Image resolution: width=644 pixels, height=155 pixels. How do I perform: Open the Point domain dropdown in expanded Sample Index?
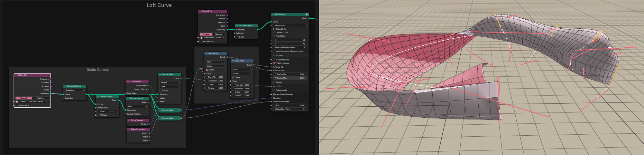(169, 87)
